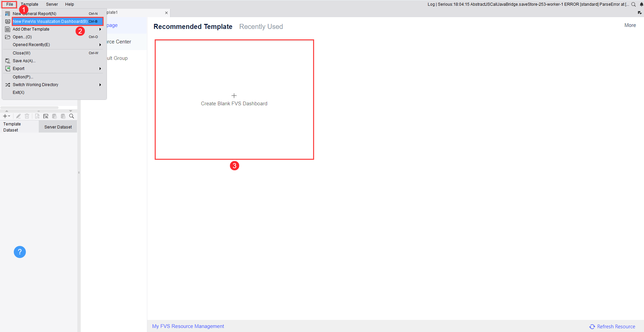Switch to the Server Dataset tab
Viewport: 644px width, 332px height.
(x=58, y=127)
